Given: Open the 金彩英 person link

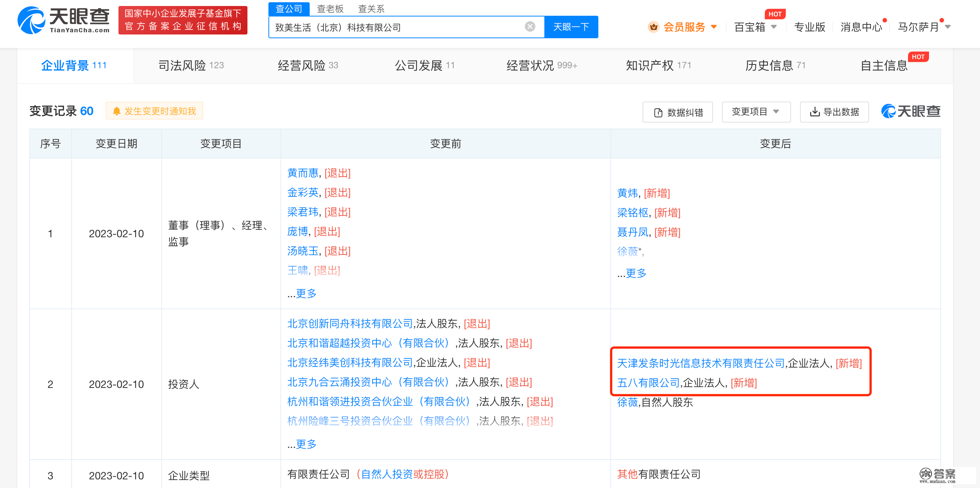Looking at the screenshot, I should pyautogui.click(x=303, y=192).
